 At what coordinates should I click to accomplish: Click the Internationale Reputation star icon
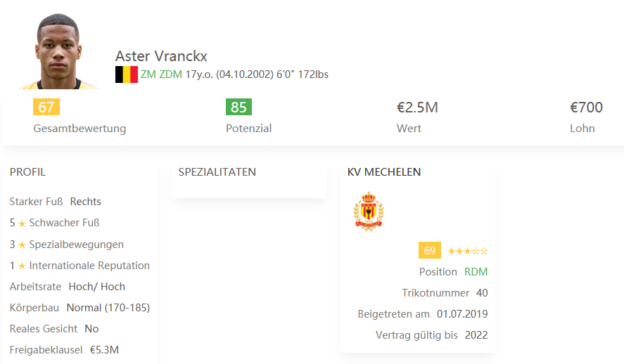pos(22,266)
